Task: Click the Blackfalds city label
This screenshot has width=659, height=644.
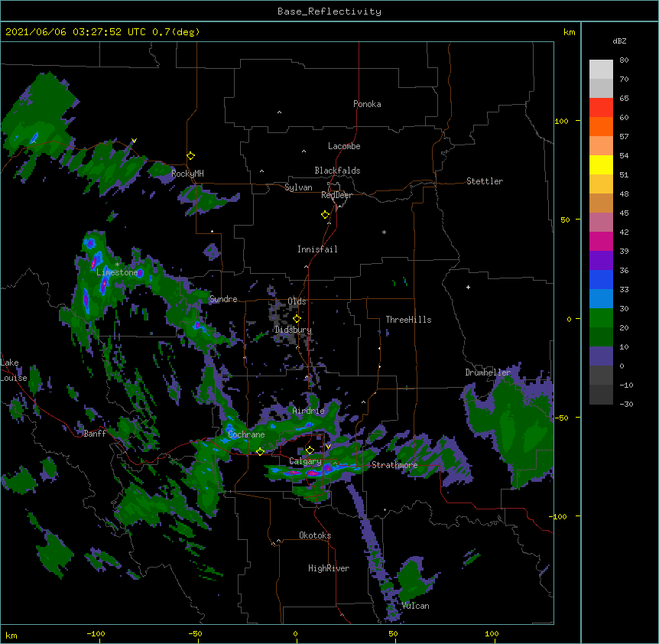Action: click(337, 171)
